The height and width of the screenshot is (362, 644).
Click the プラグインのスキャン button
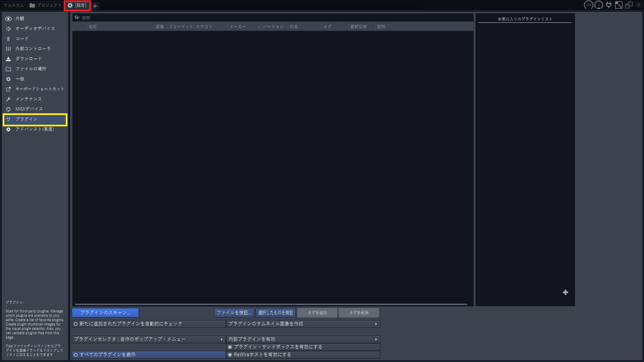tap(105, 313)
